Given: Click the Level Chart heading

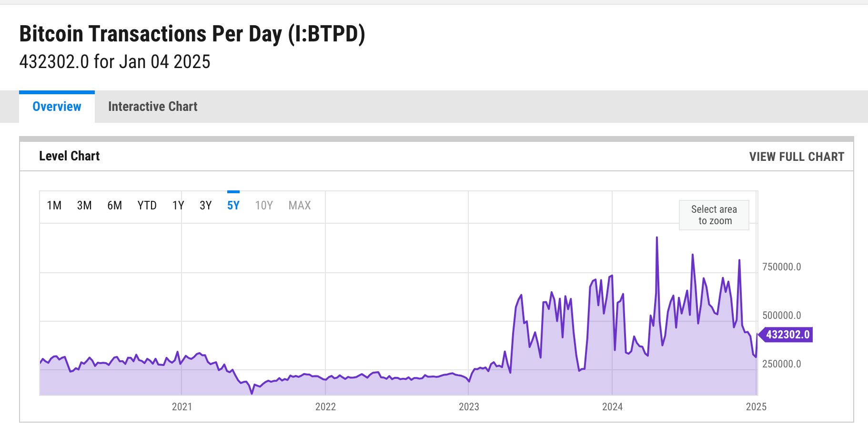Looking at the screenshot, I should click(x=70, y=156).
